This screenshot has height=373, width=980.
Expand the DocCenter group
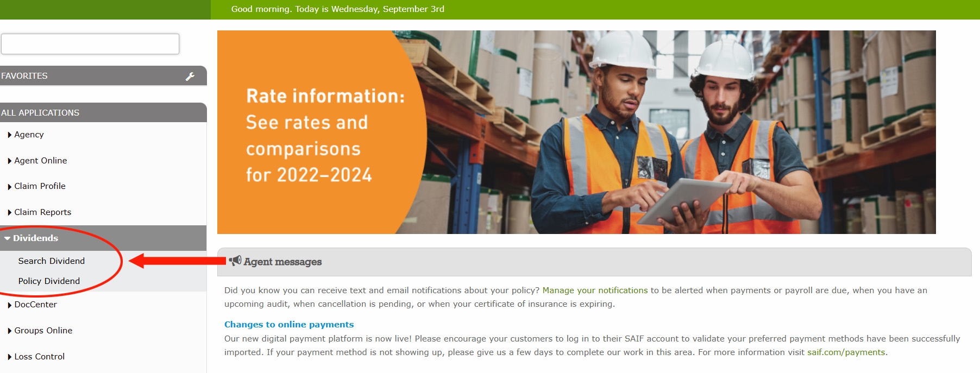point(35,305)
